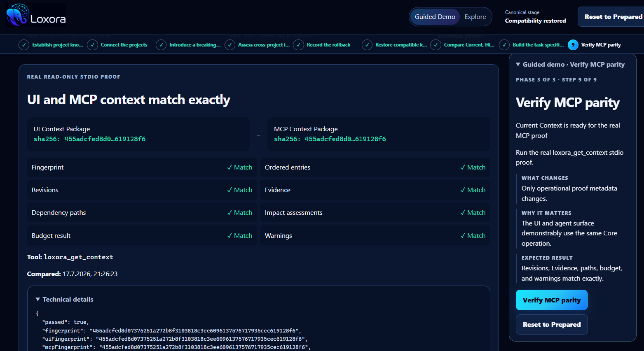Switch to Explore mode
The width and height of the screenshot is (644, 351).
[475, 17]
